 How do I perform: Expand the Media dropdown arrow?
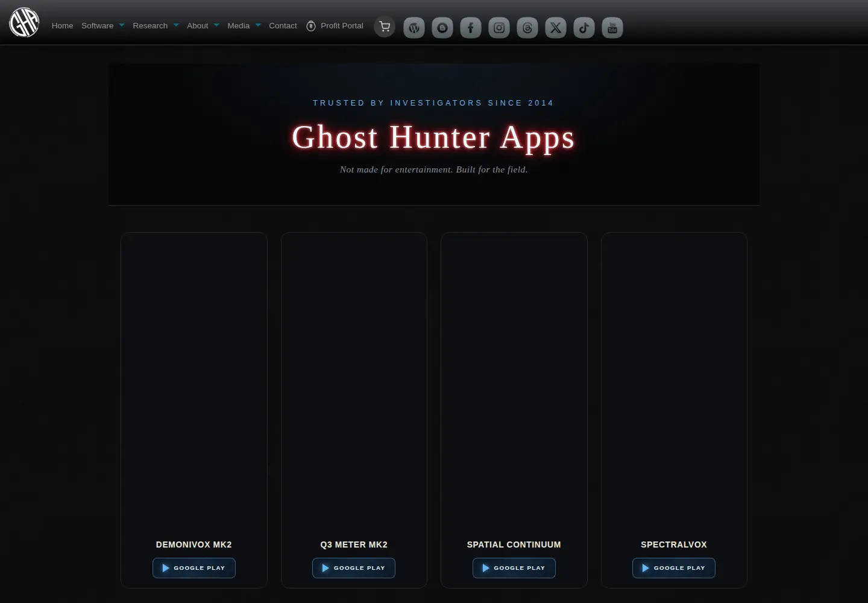258,25
